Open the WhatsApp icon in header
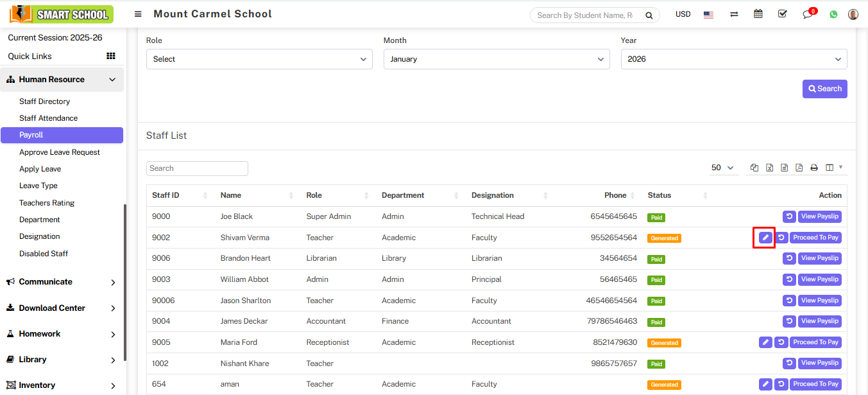 [833, 14]
